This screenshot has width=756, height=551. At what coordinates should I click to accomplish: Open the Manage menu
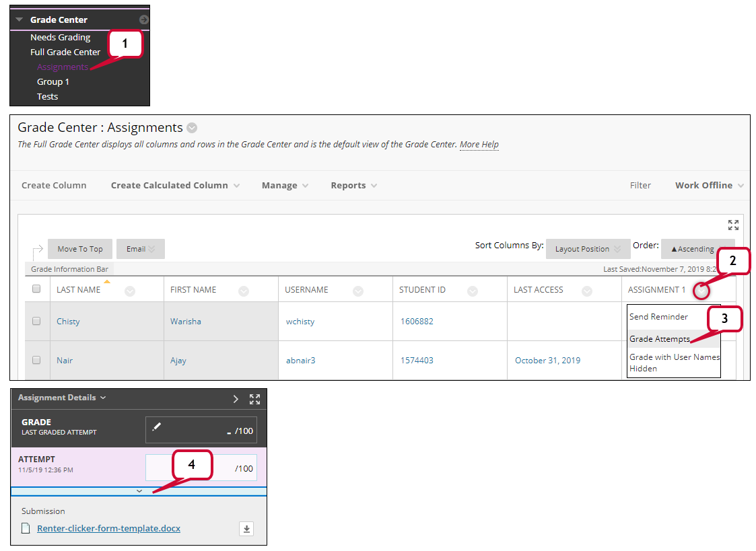tap(285, 186)
